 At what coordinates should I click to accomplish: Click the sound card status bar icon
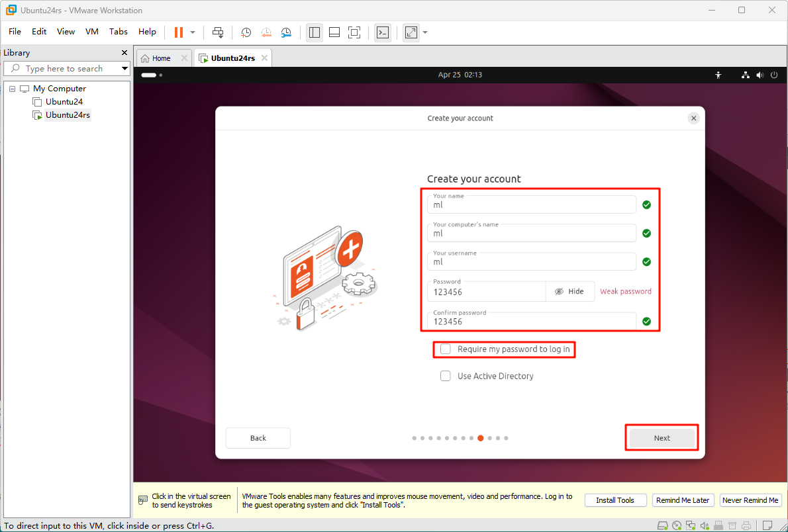pyautogui.click(x=705, y=526)
